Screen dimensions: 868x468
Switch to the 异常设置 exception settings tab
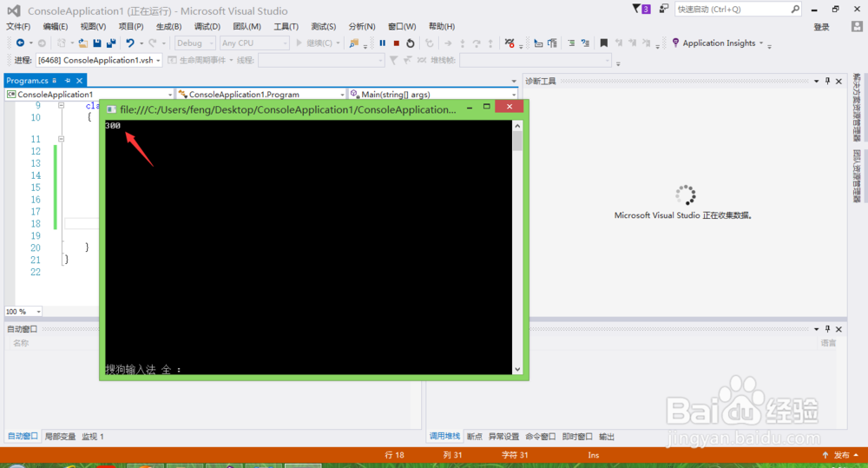[503, 437]
